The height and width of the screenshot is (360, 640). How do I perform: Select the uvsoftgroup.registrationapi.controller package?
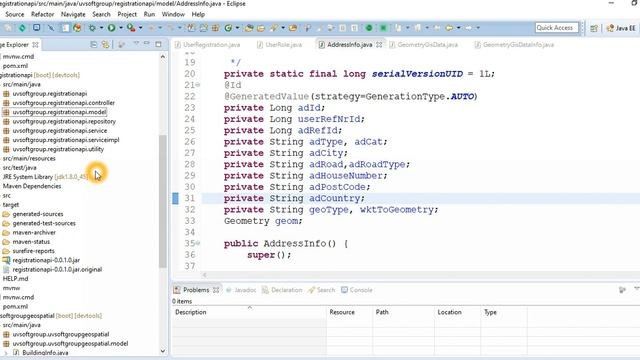63,103
